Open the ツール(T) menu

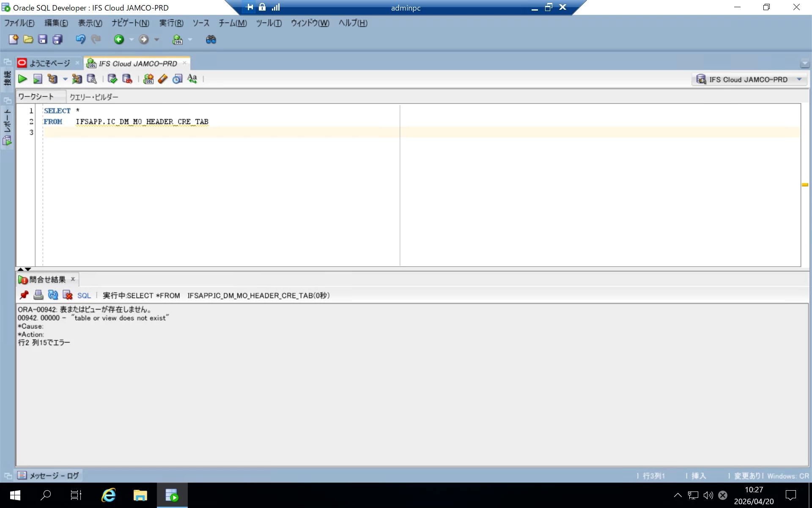point(269,23)
